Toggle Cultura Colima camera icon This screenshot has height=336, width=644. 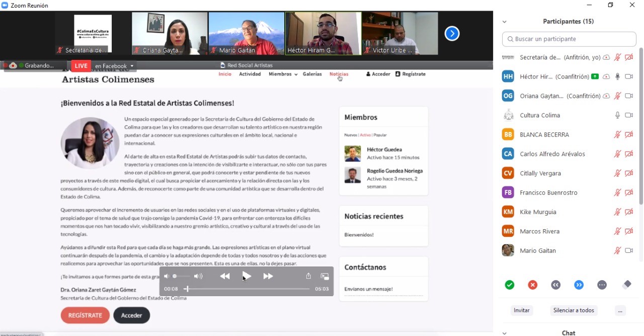[629, 115]
